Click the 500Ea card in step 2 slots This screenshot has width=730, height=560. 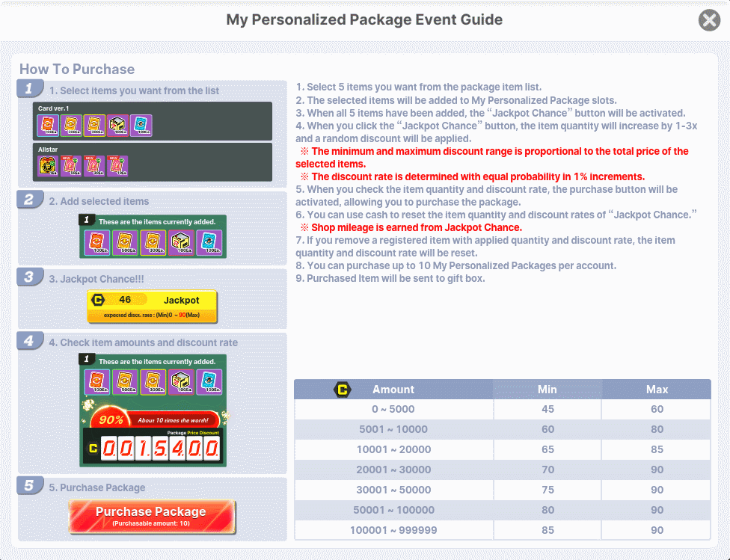coord(125,242)
